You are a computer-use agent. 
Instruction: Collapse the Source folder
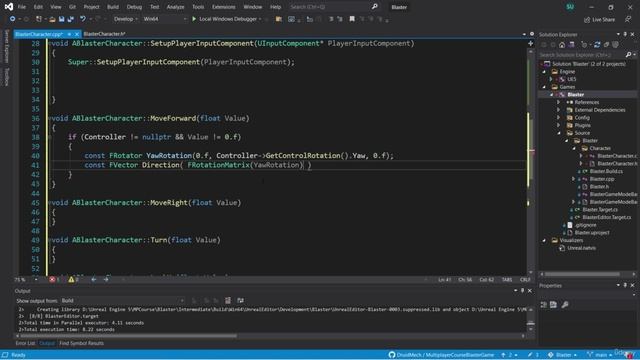coord(559,133)
